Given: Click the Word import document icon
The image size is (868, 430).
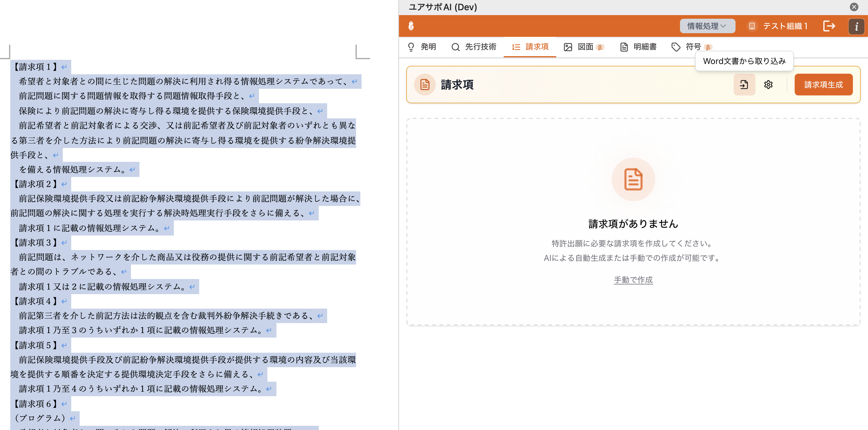Looking at the screenshot, I should 744,85.
